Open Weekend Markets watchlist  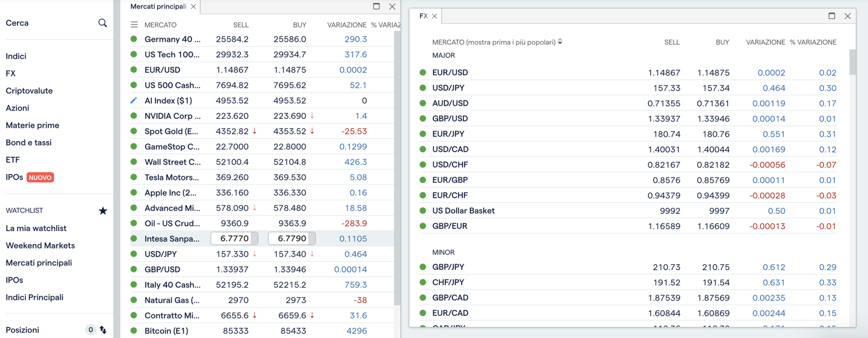pyautogui.click(x=40, y=245)
